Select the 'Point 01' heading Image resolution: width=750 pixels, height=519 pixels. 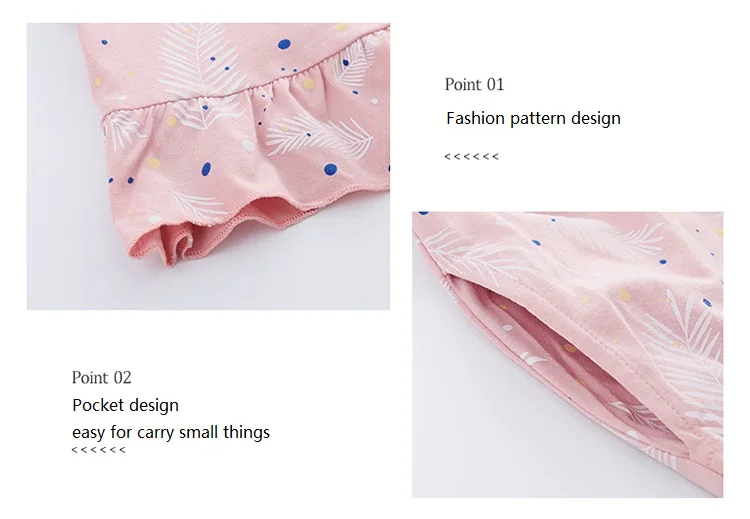pos(474,84)
